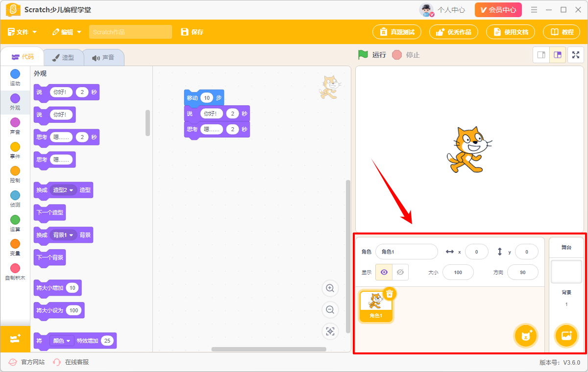Click the sprite name field 角色1
The height and width of the screenshot is (372, 588).
407,252
